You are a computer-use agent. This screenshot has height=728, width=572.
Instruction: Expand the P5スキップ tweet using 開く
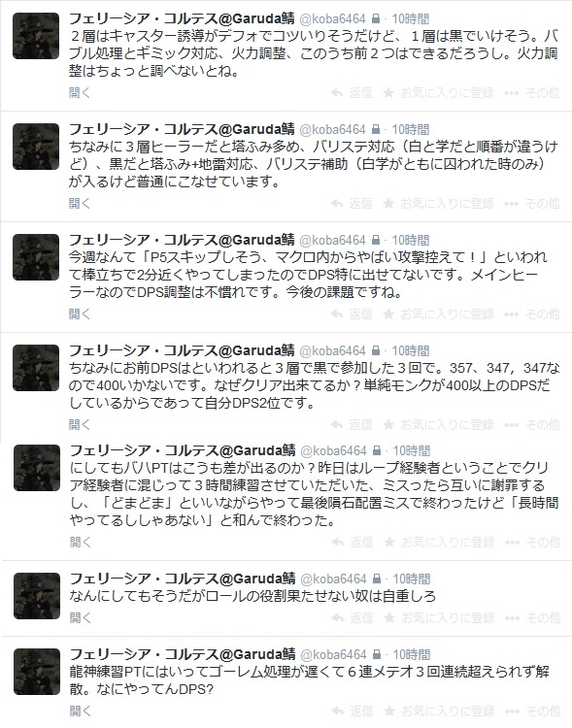80,314
